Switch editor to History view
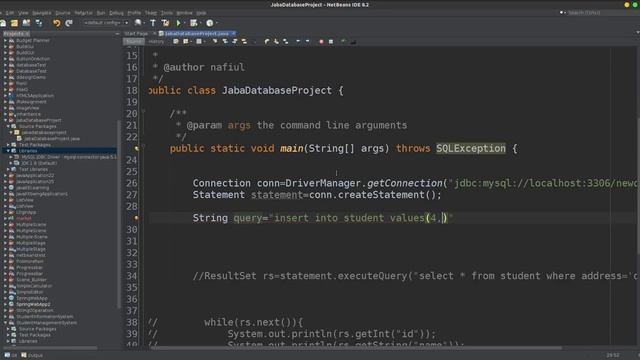The height and width of the screenshot is (360, 640). point(156,42)
